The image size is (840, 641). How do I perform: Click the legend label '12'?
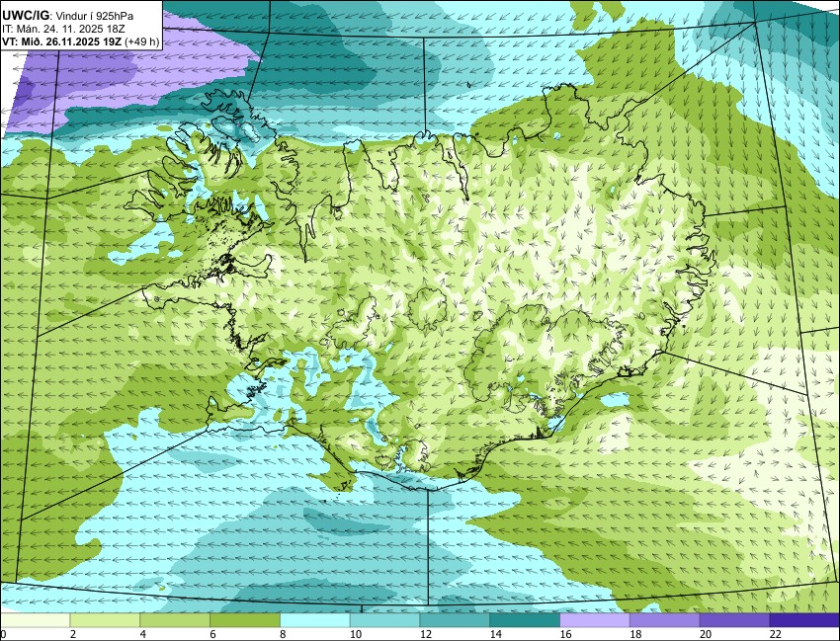point(425,634)
